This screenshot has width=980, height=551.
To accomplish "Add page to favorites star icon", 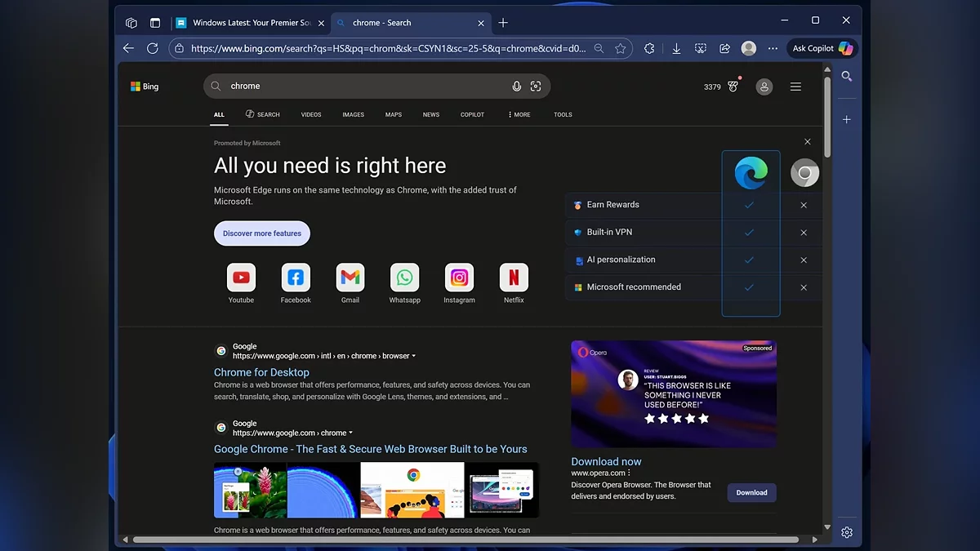I will [621, 49].
